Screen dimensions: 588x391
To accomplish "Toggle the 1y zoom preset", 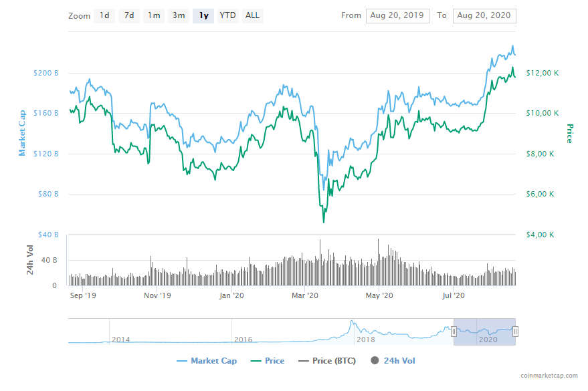I will (203, 15).
